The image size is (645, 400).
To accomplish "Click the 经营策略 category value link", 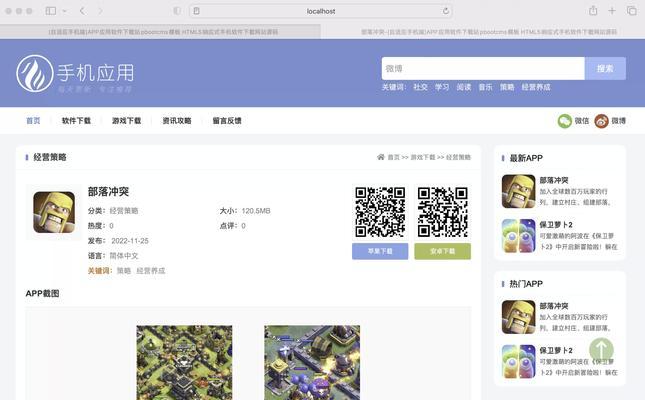I will click(124, 211).
